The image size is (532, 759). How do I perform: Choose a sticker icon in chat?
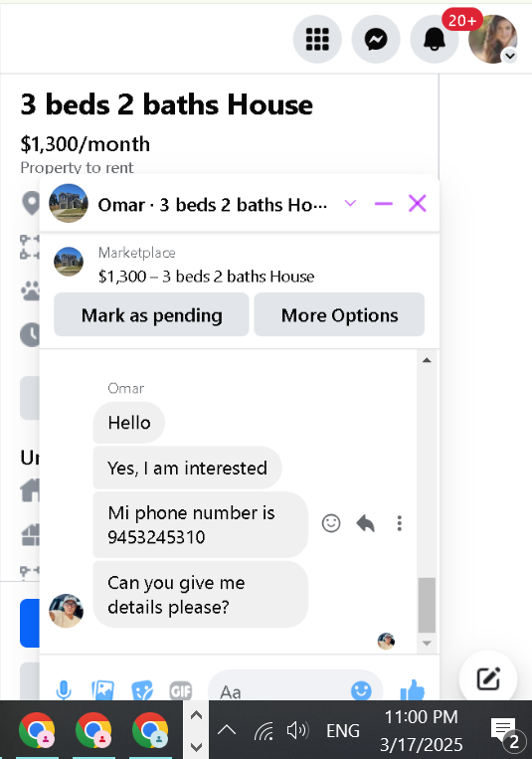click(x=142, y=689)
